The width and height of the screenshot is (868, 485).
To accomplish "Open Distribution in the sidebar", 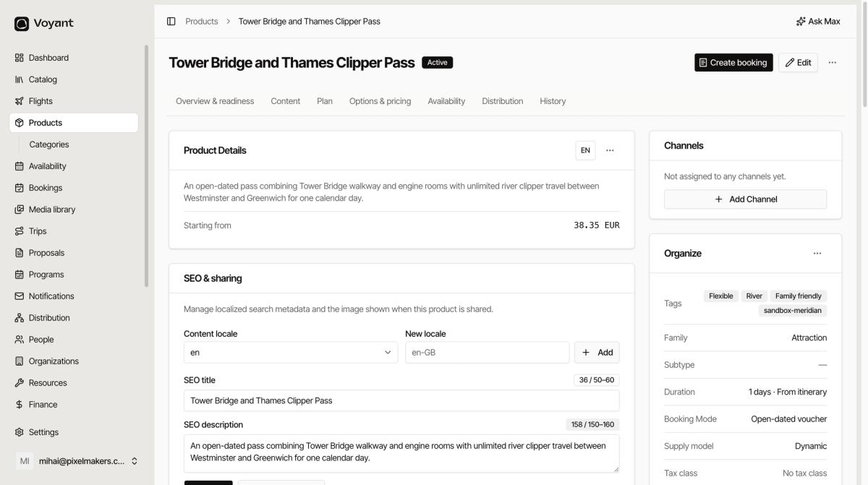I will click(74, 318).
